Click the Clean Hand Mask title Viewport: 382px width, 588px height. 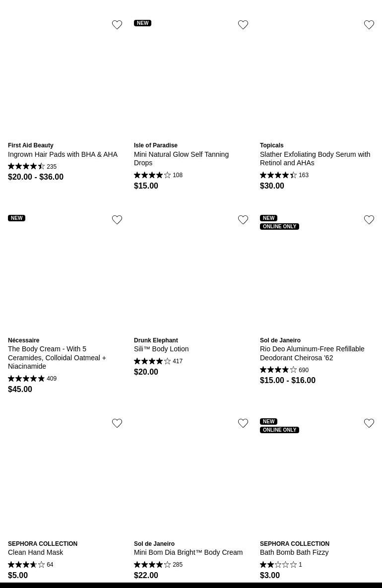[x=36, y=552]
